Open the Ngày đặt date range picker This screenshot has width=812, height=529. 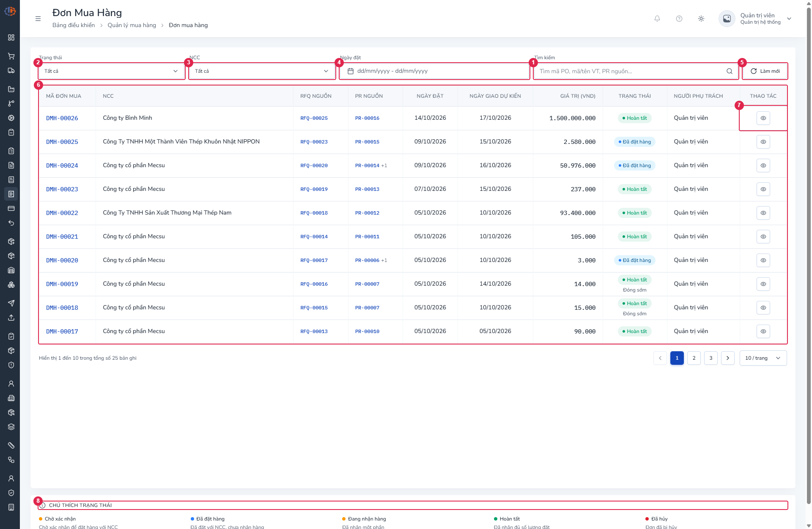[434, 71]
